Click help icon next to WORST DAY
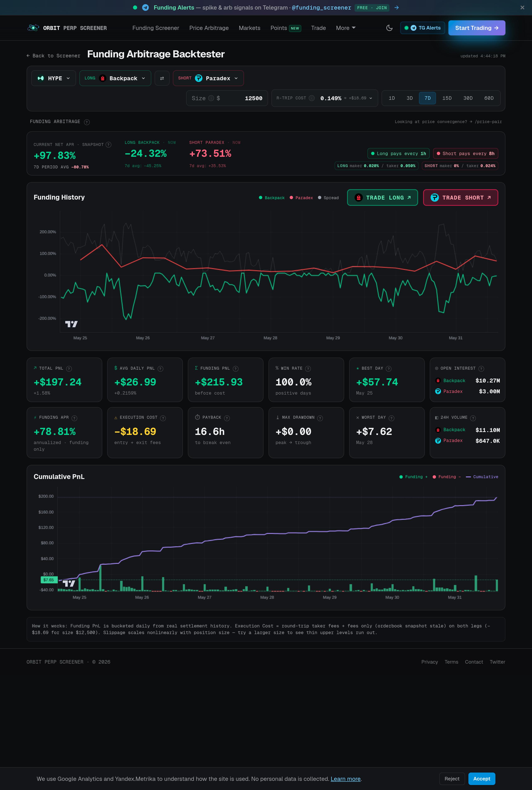Screen dimensions: 532x790 coord(392,418)
